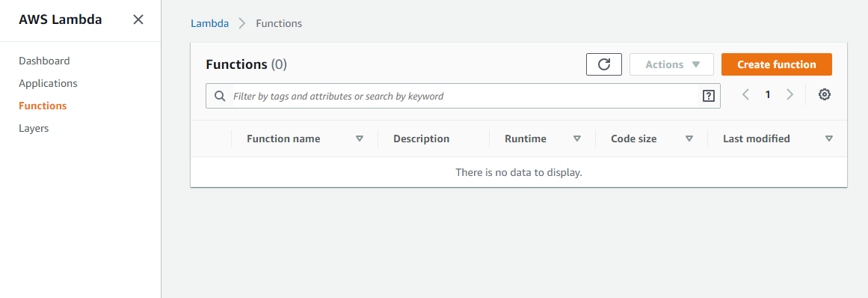Screen dimensions: 868x298
Task: Click the filter help question-mark icon
Action: pos(708,96)
